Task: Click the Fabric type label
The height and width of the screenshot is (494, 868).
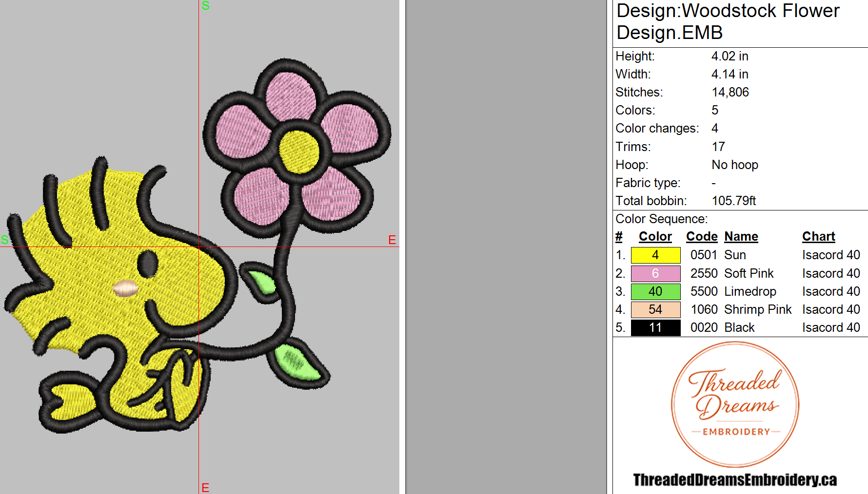Action: pos(648,183)
